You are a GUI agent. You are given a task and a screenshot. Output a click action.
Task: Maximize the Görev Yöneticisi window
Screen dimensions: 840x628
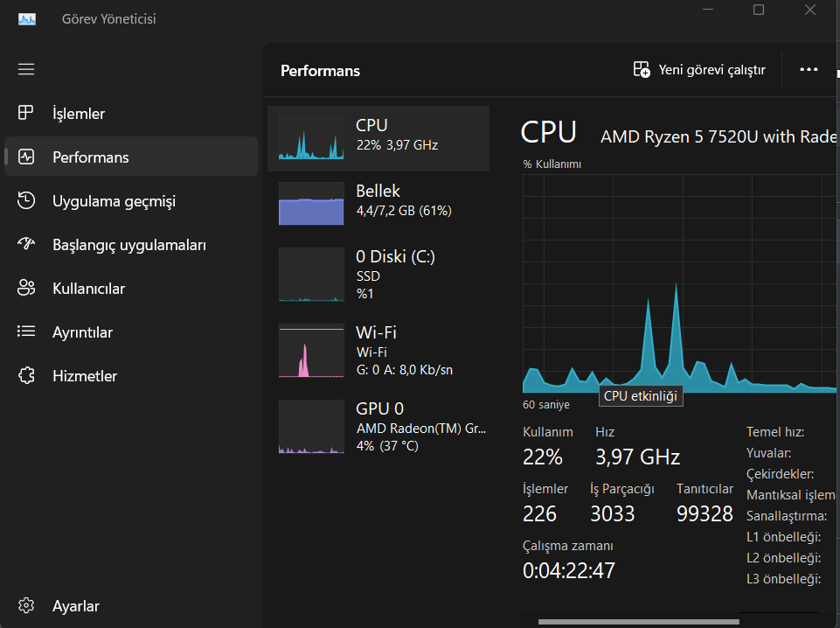point(759,10)
